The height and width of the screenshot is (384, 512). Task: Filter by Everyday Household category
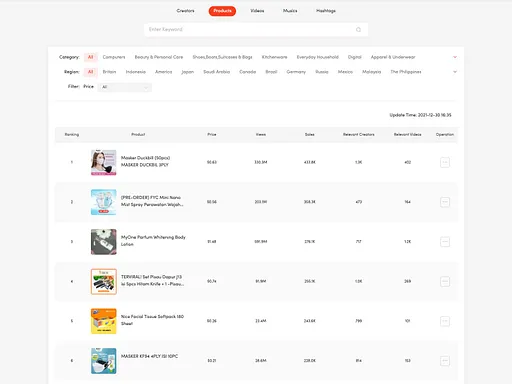tap(317, 57)
